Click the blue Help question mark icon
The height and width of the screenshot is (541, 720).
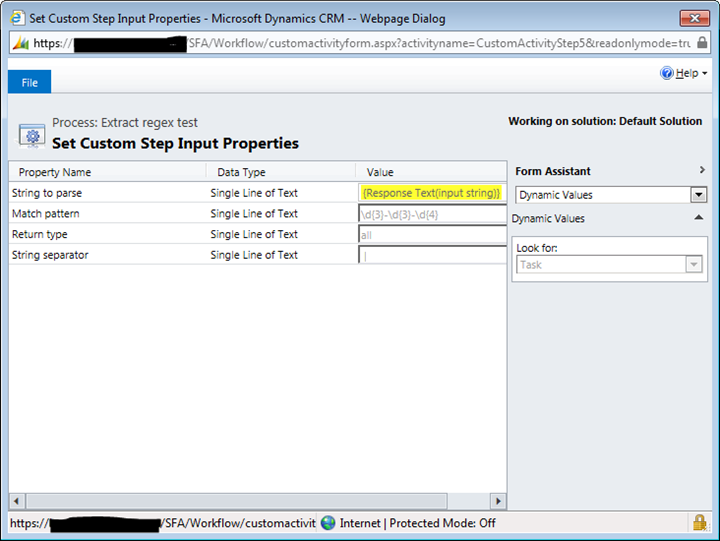(x=666, y=73)
